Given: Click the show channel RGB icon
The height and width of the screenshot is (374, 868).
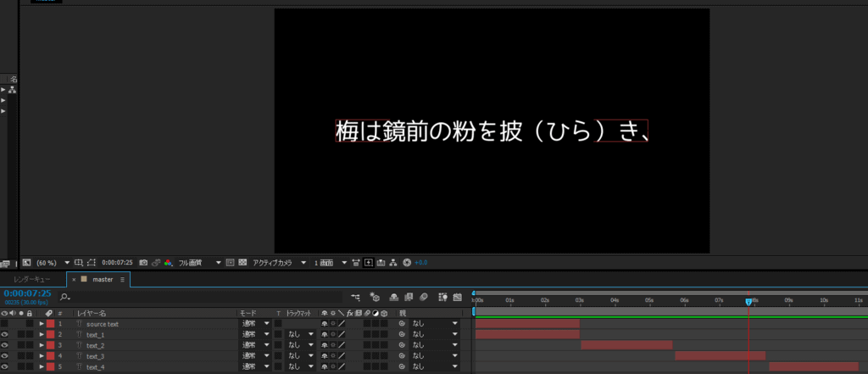Looking at the screenshot, I should (168, 263).
